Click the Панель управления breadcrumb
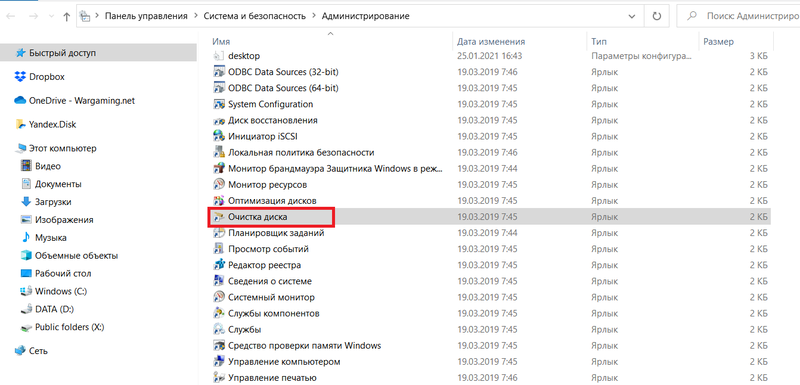The width and height of the screenshot is (800, 385). pyautogui.click(x=146, y=16)
